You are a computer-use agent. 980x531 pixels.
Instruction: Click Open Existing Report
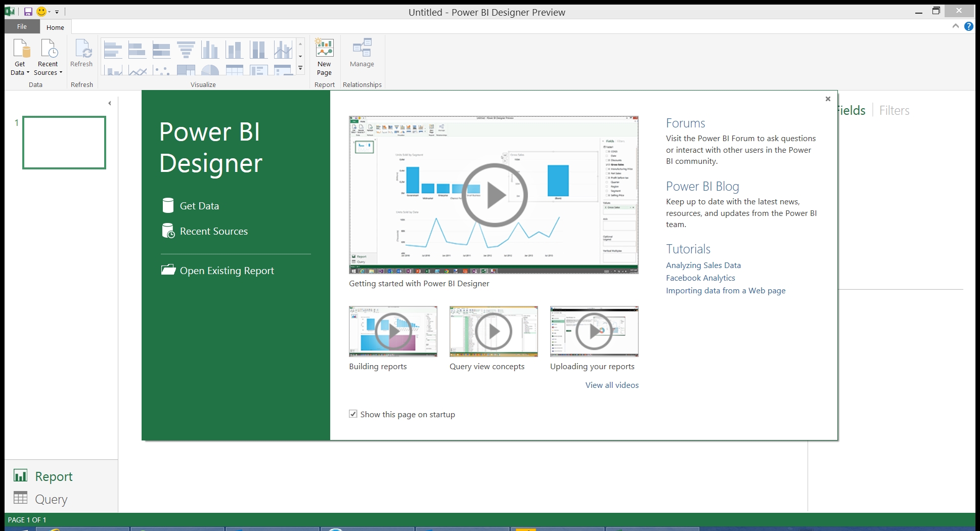(x=217, y=270)
